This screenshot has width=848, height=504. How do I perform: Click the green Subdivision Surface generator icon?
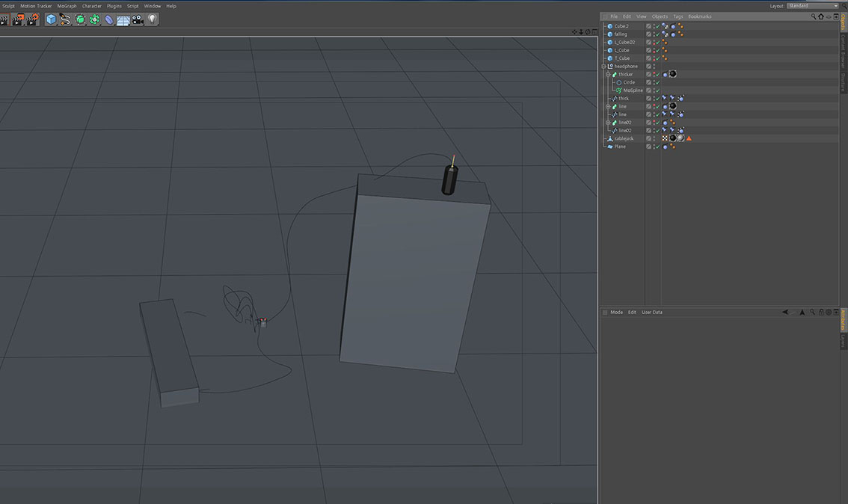tap(80, 19)
